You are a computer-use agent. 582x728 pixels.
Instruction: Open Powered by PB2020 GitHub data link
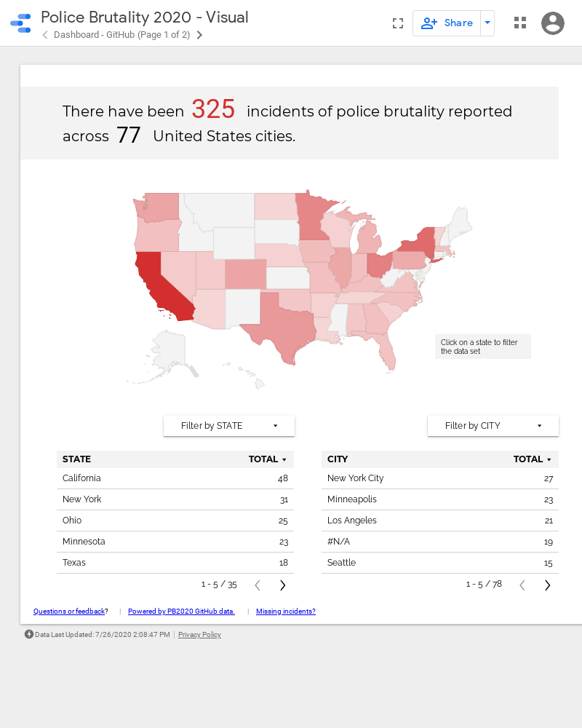click(x=181, y=612)
